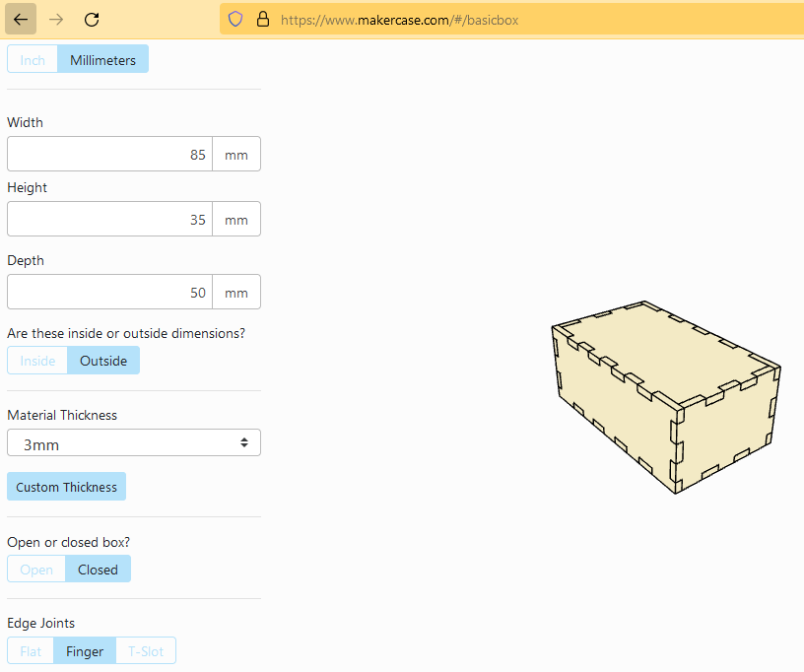Select Millimeters units

click(103, 59)
